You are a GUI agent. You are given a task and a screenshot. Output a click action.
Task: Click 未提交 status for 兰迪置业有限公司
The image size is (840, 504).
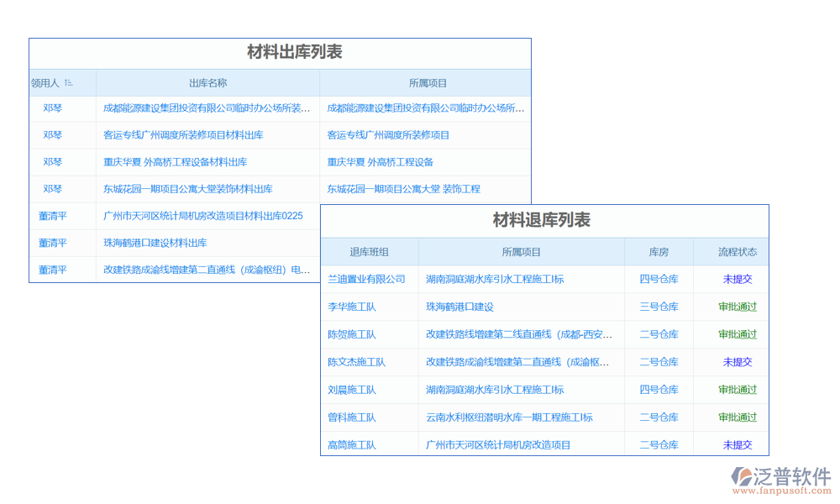tap(737, 279)
